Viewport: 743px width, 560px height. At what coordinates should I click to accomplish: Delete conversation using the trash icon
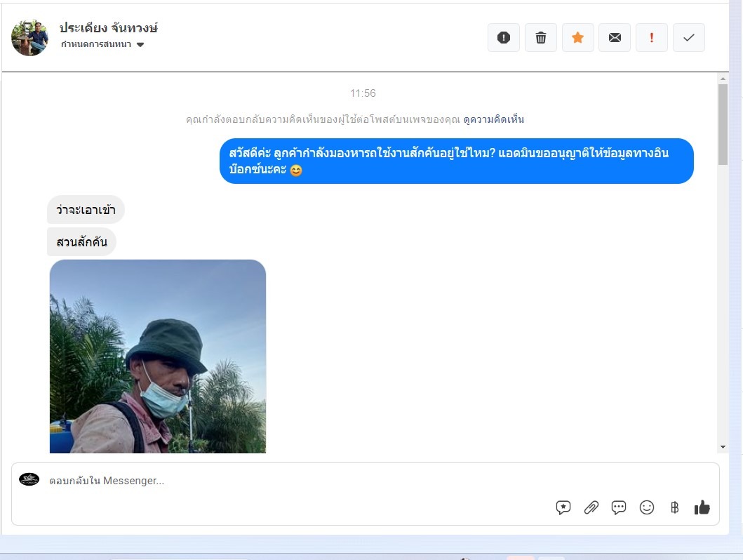(x=541, y=37)
